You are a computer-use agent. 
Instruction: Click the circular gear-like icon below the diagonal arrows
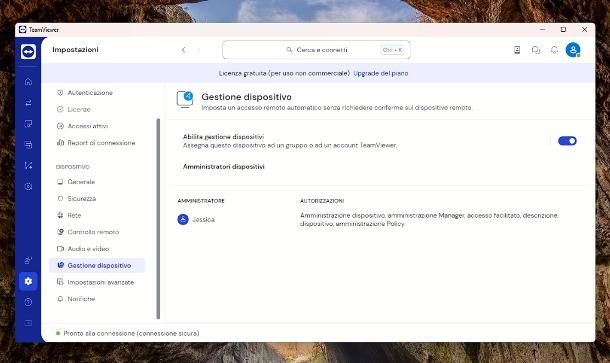28,186
